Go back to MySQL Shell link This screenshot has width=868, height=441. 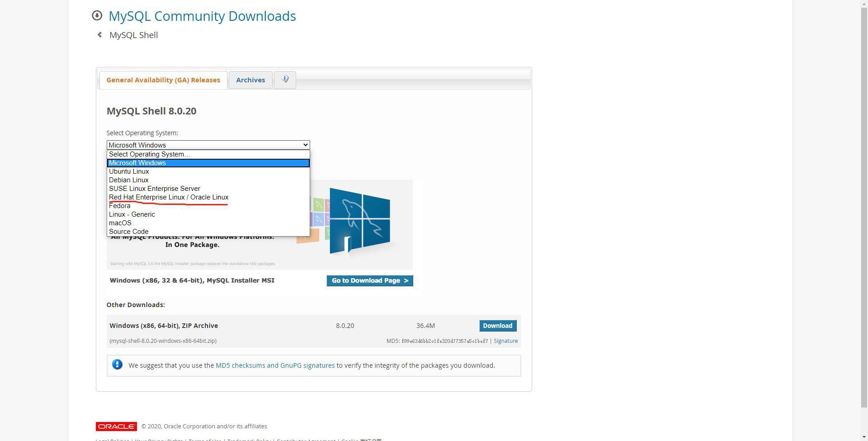(x=133, y=35)
